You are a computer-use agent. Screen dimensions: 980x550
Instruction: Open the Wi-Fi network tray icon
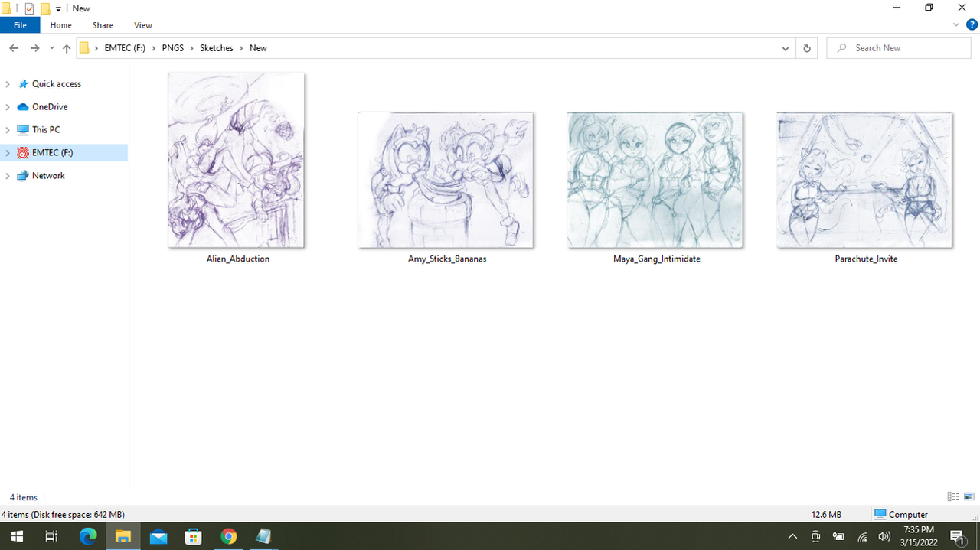[862, 536]
